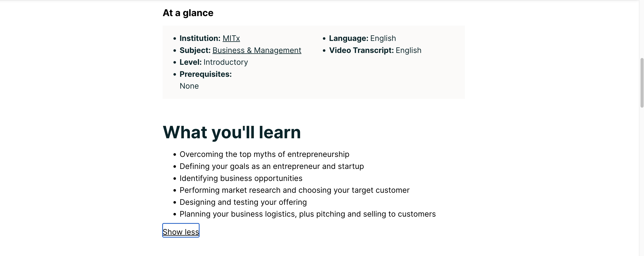
Task: Open the Business & Management subject link
Action: tap(257, 50)
